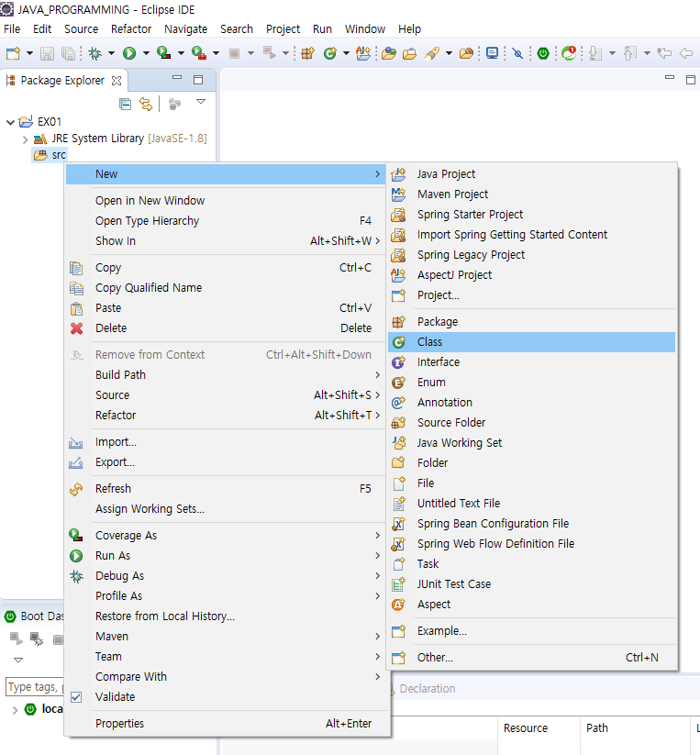Choose Interface in the New submenu

point(531,362)
